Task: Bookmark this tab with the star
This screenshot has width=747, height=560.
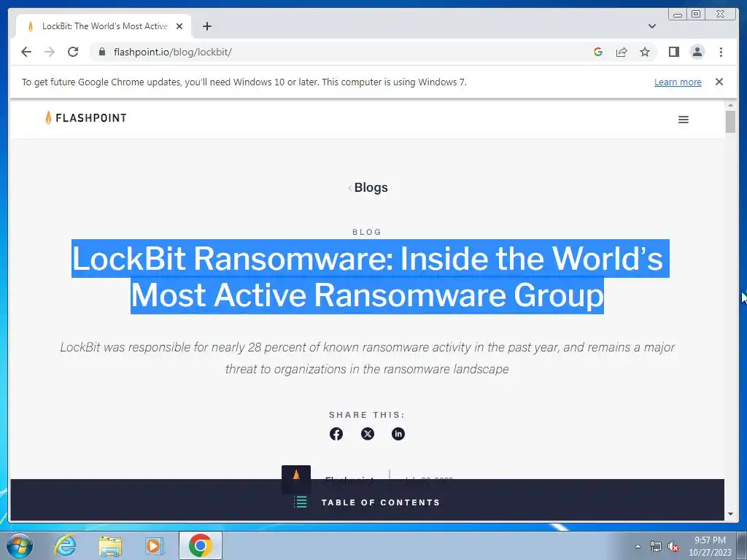Action: coord(645,52)
